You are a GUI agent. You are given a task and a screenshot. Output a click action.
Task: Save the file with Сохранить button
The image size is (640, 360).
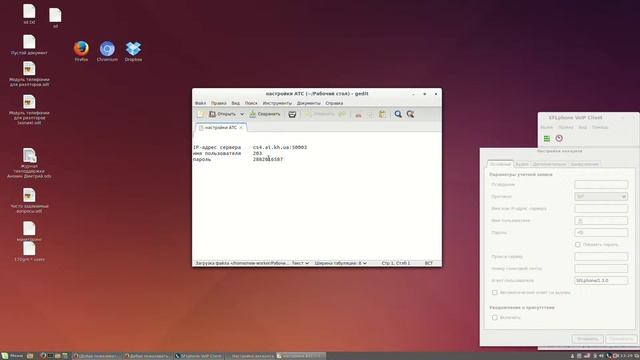265,114
